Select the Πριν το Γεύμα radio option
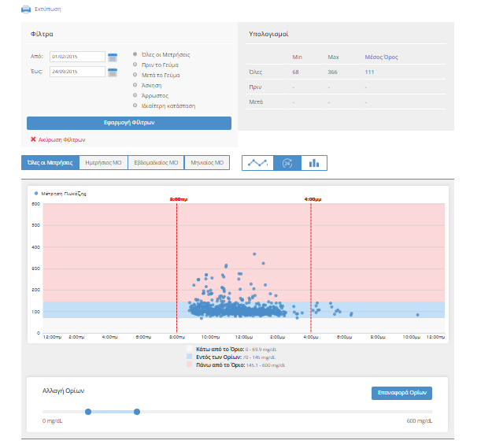This screenshot has height=448, width=481. point(135,65)
